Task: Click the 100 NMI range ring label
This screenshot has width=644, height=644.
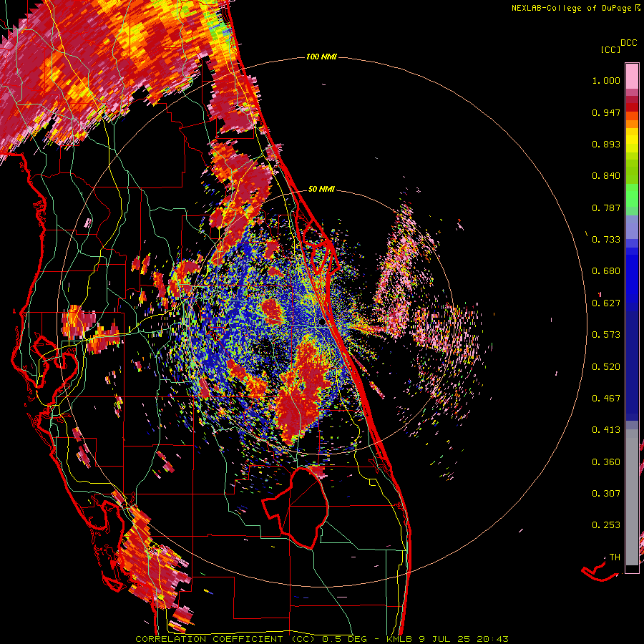Action: [321, 57]
